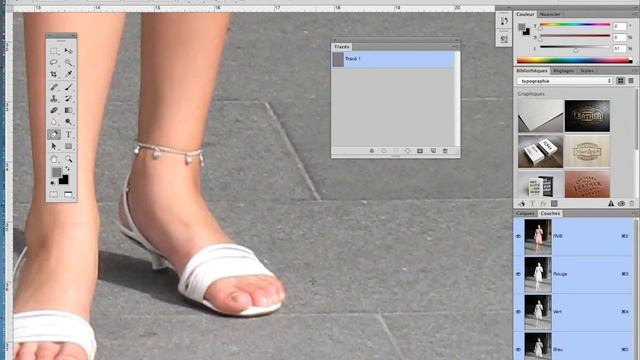The width and height of the screenshot is (640, 360).
Task: Fill path with foreground color button
Action: pyautogui.click(x=371, y=151)
